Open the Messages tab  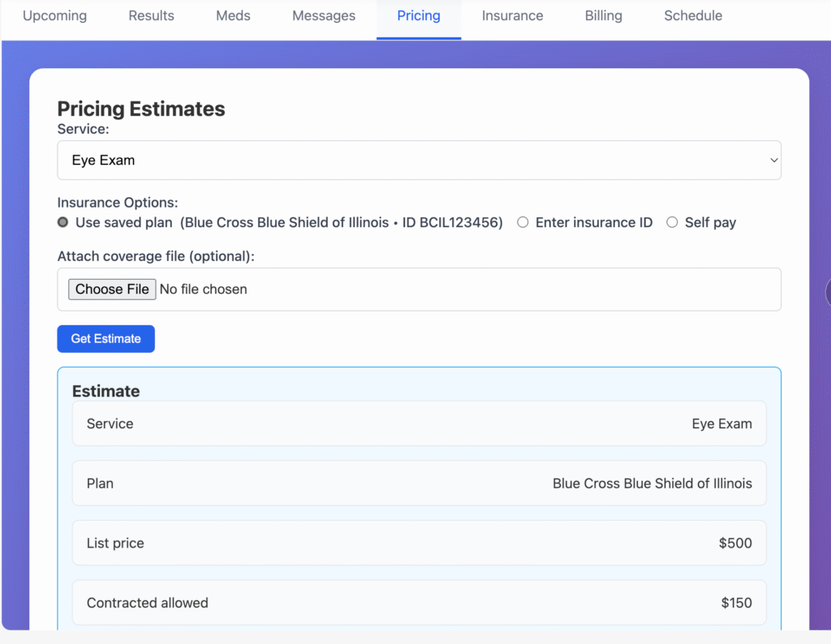(324, 16)
